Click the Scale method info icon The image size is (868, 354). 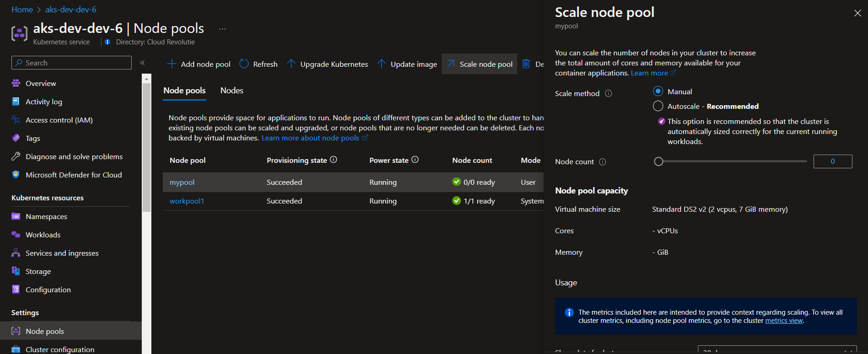click(608, 93)
